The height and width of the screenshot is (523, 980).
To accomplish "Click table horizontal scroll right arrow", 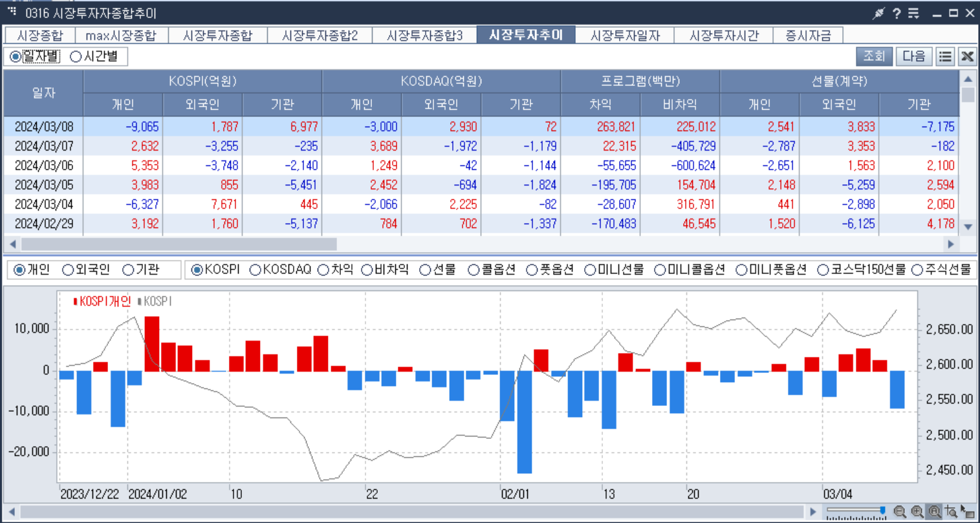I will point(951,244).
